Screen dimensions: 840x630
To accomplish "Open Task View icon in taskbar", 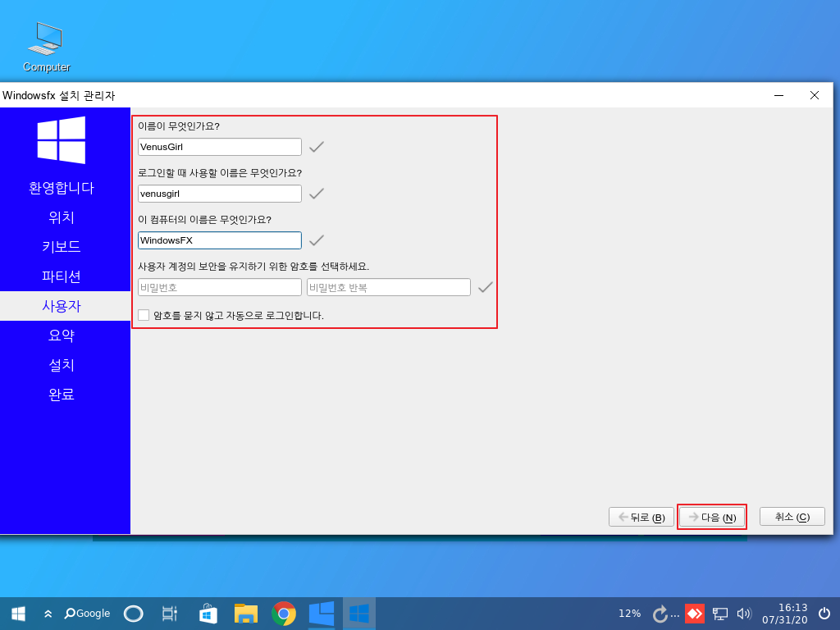I will tap(169, 614).
